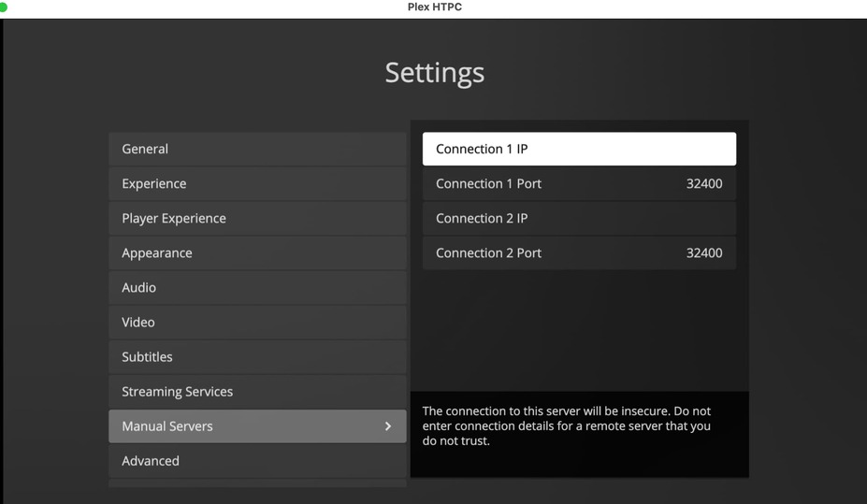Choose the Subtitles settings category
Screen dimensions: 867x504
coord(257,356)
